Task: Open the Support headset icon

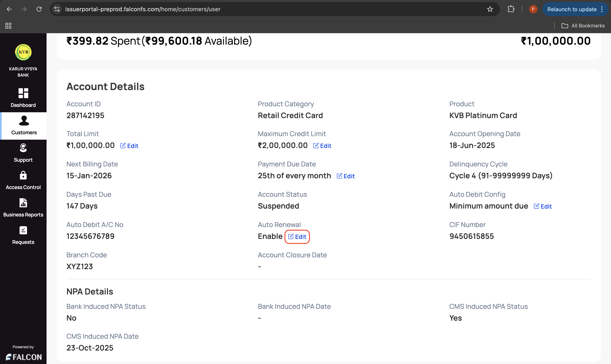Action: pyautogui.click(x=23, y=148)
